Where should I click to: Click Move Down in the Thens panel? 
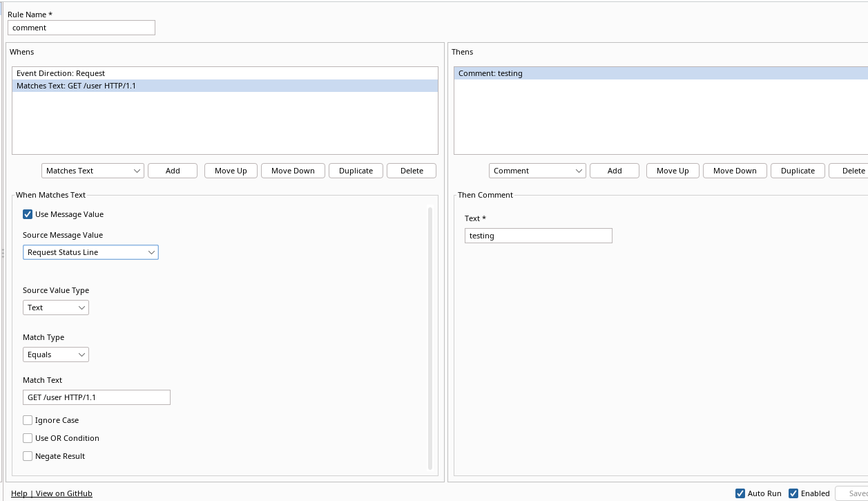click(x=734, y=171)
